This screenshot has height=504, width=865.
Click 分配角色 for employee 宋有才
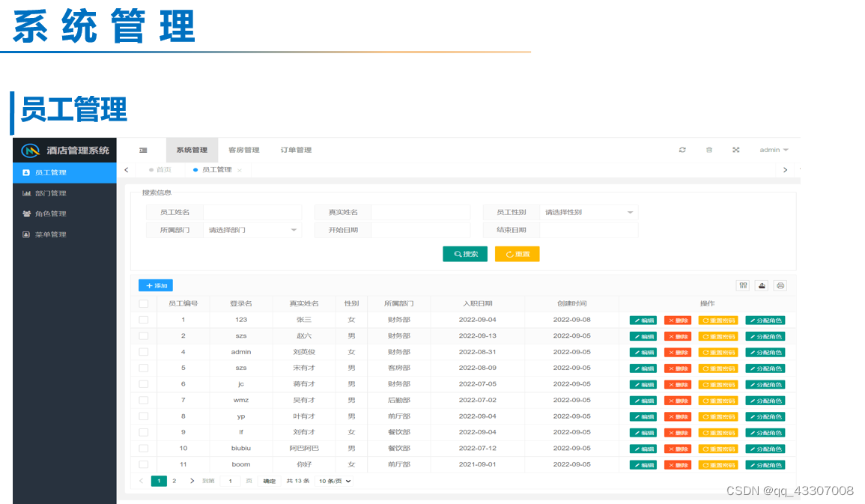point(765,368)
